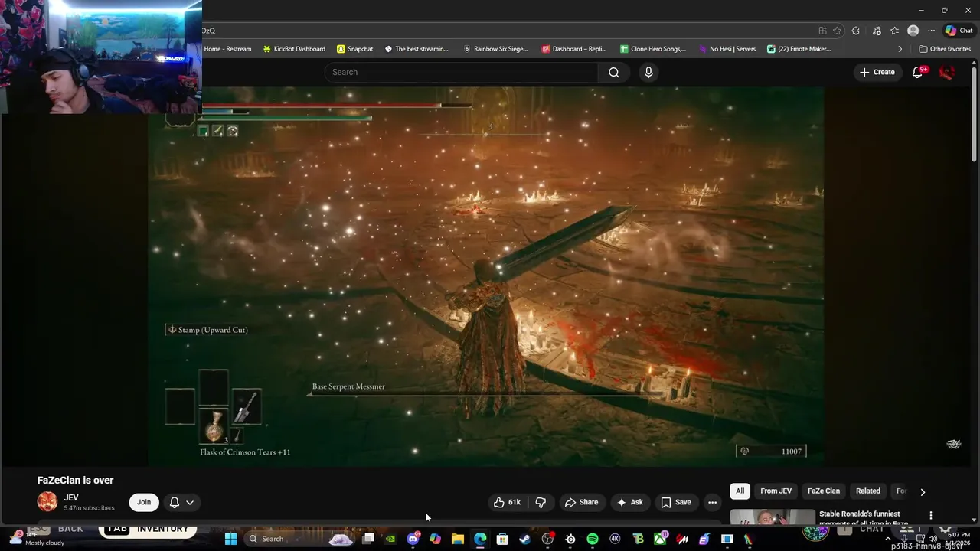
Task: Open Dashboard – Repli... bookmark
Action: click(574, 49)
